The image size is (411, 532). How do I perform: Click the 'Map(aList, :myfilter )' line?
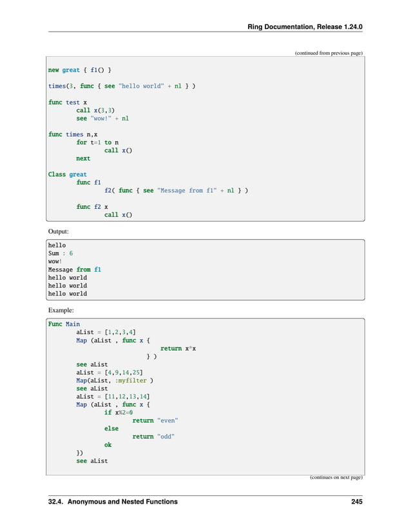click(115, 380)
